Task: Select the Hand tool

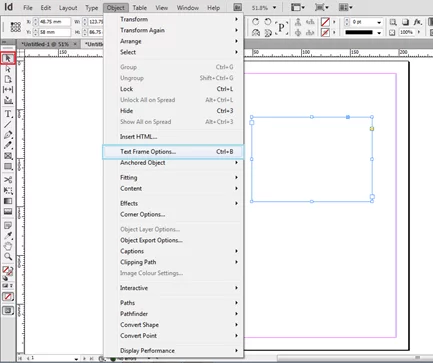Action: coord(8,246)
